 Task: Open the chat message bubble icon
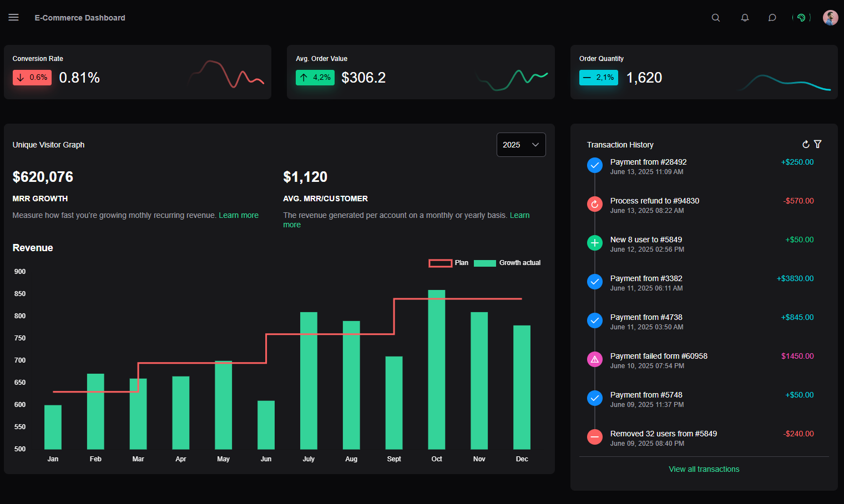(772, 17)
